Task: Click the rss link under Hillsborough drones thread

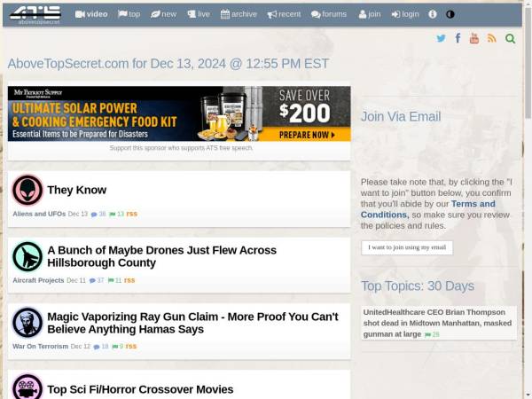Action: pyautogui.click(x=129, y=280)
